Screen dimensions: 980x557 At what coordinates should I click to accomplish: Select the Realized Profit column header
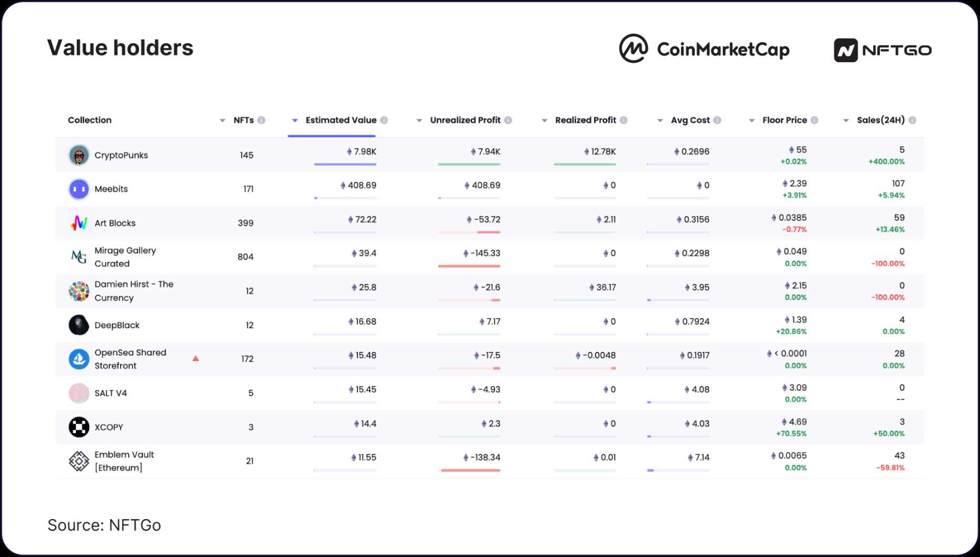click(x=585, y=120)
